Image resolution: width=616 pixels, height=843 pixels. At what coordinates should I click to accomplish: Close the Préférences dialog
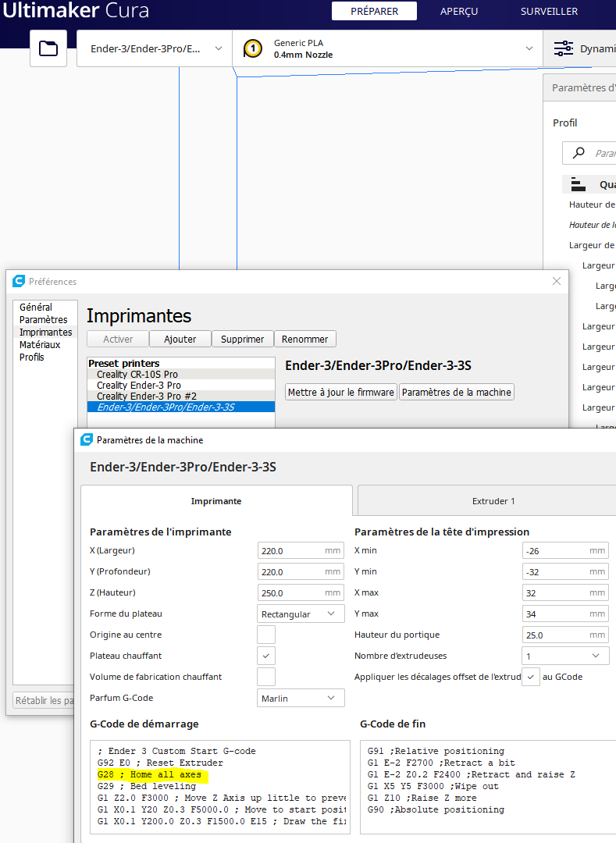(x=557, y=281)
